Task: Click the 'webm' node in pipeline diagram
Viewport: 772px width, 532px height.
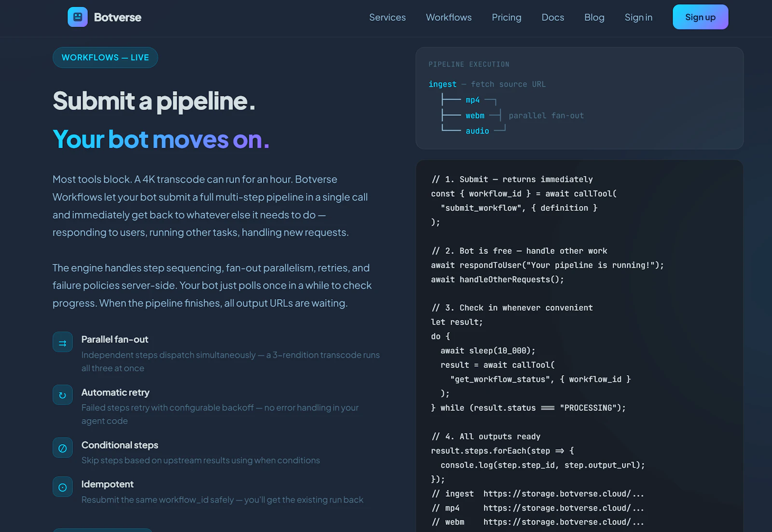Action: (475, 116)
